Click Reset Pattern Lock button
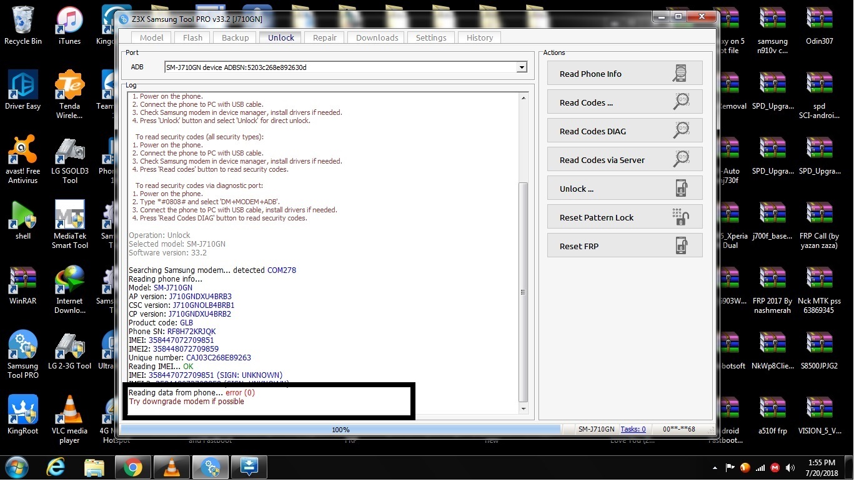Screen dimensions: 864x504 (625, 217)
